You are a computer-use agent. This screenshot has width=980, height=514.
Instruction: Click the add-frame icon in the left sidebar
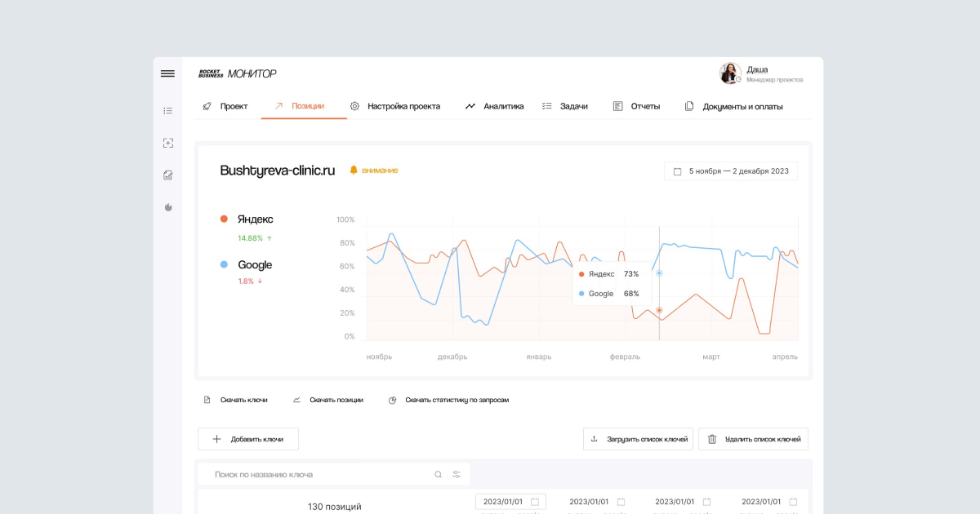tap(167, 143)
